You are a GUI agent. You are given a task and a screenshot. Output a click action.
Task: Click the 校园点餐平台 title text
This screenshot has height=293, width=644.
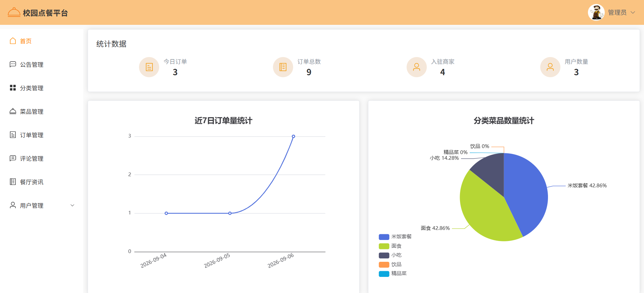[x=45, y=13]
